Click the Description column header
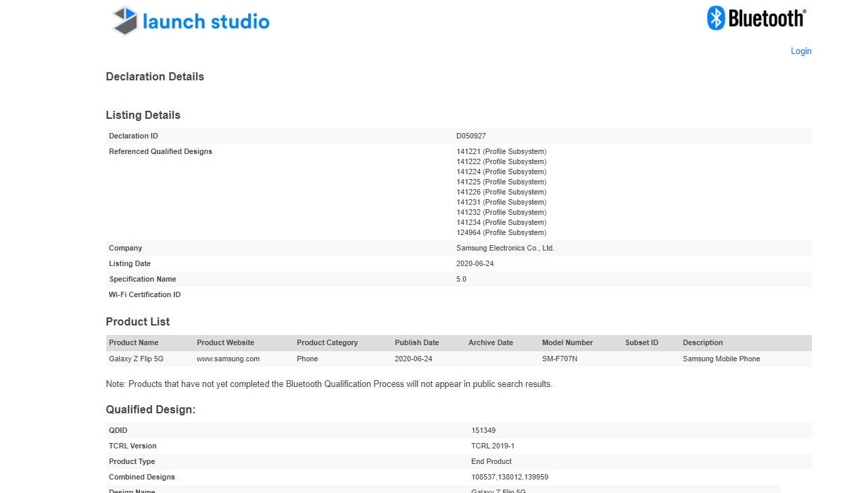Viewport: 868px width, 493px height. tap(703, 343)
